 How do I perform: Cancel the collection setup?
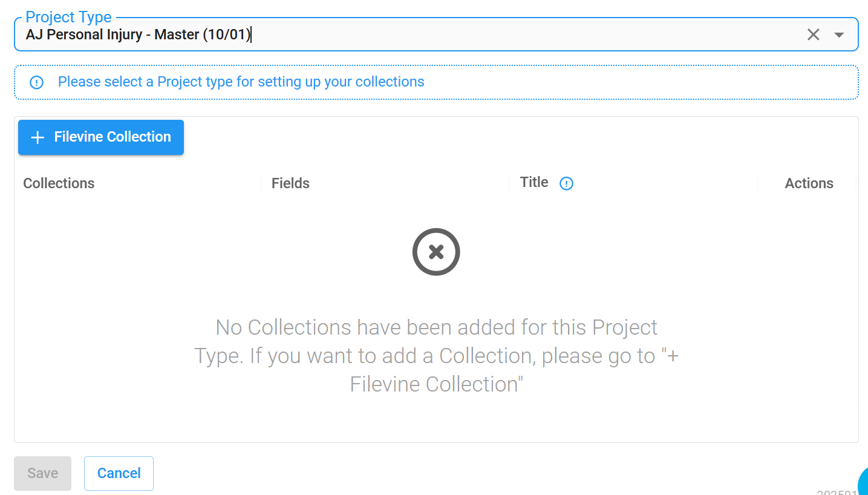coord(119,473)
